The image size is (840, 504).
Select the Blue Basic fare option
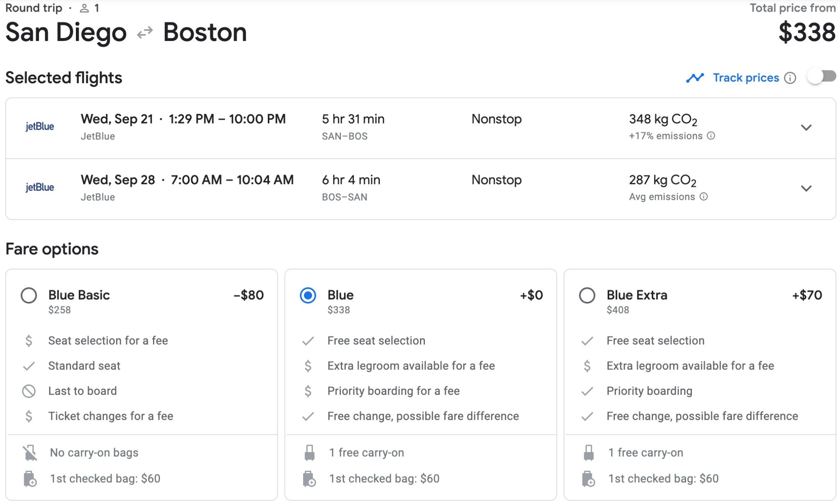(x=29, y=296)
